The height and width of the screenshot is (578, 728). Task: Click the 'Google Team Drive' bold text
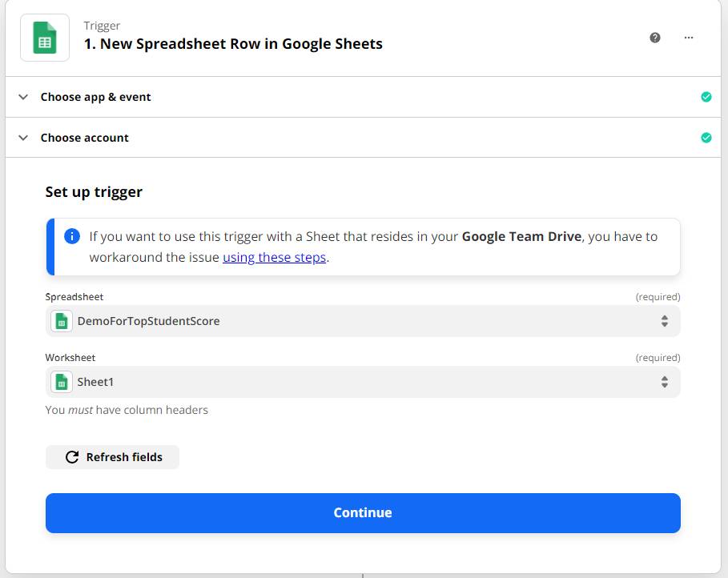tap(521, 236)
